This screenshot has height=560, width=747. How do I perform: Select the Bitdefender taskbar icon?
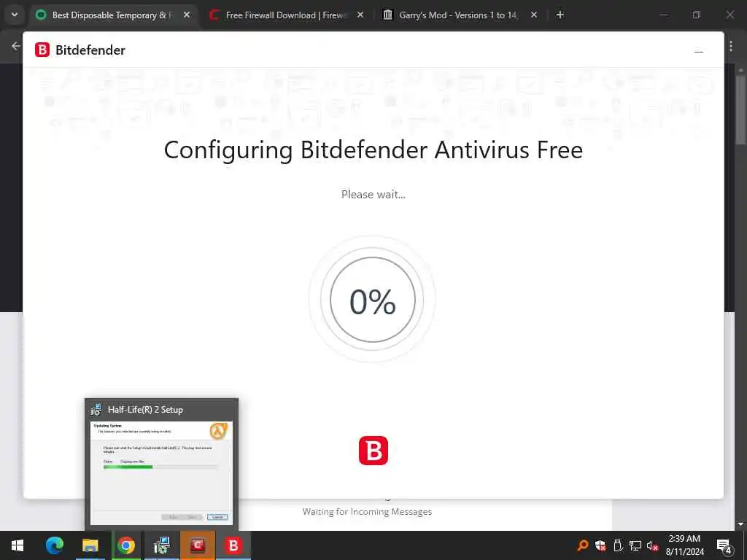click(x=233, y=545)
